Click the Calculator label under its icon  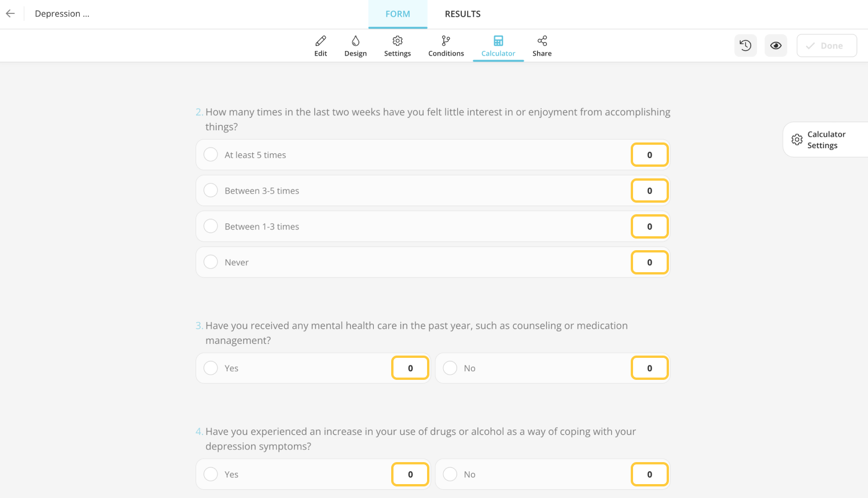(498, 53)
